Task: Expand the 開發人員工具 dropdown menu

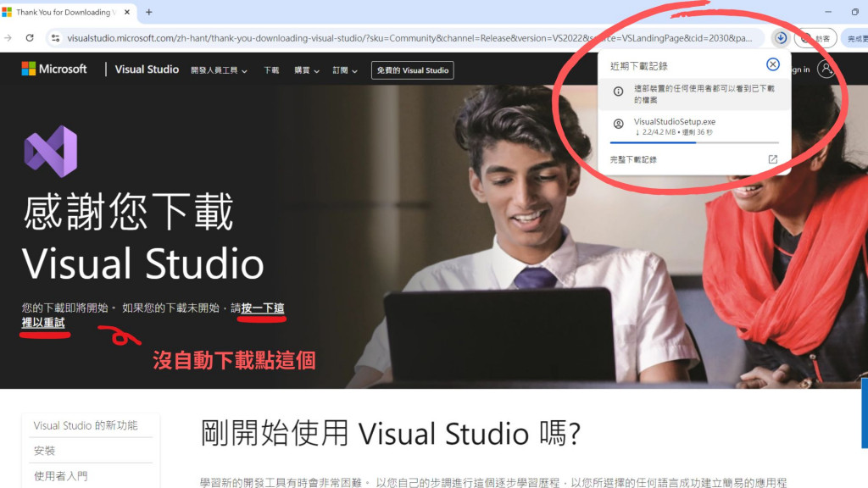Action: click(x=220, y=70)
